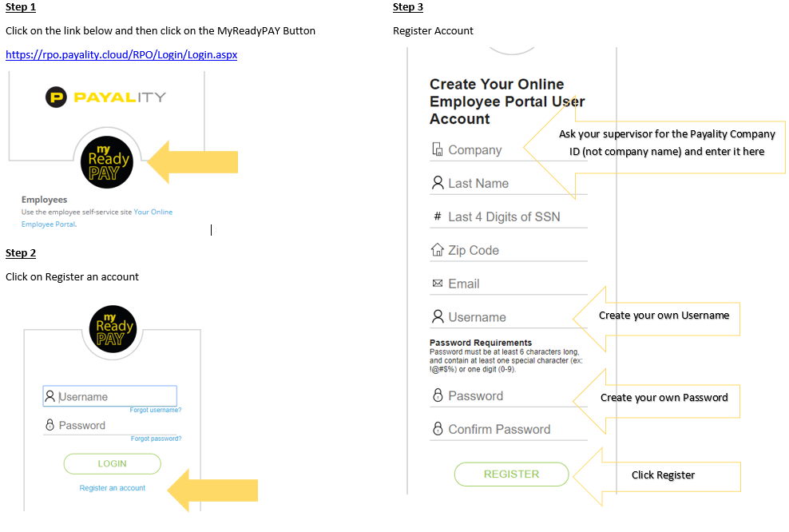Click the myReadyPAY badge above the login form

113,328
